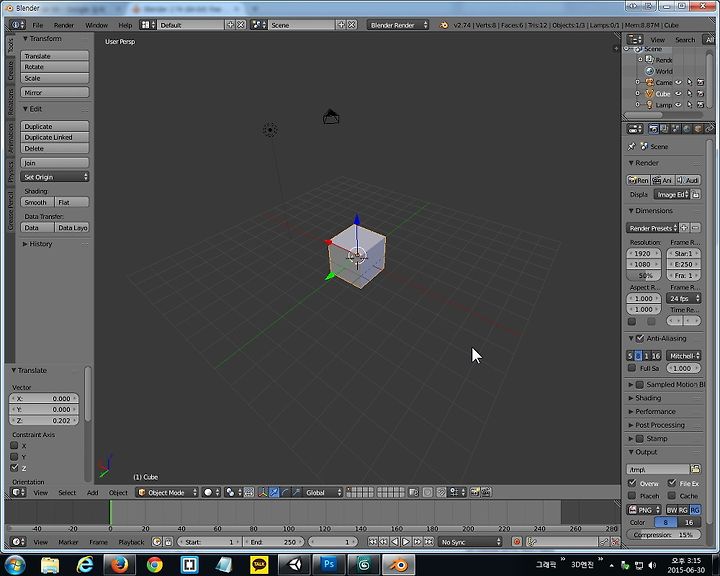Open the properties editor type selector

tap(635, 129)
